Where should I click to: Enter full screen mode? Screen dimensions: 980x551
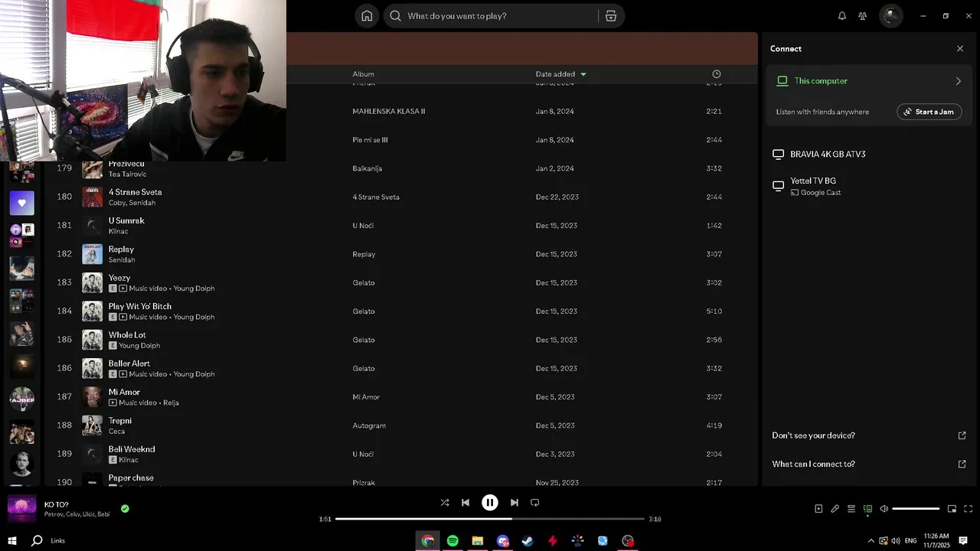(x=969, y=509)
